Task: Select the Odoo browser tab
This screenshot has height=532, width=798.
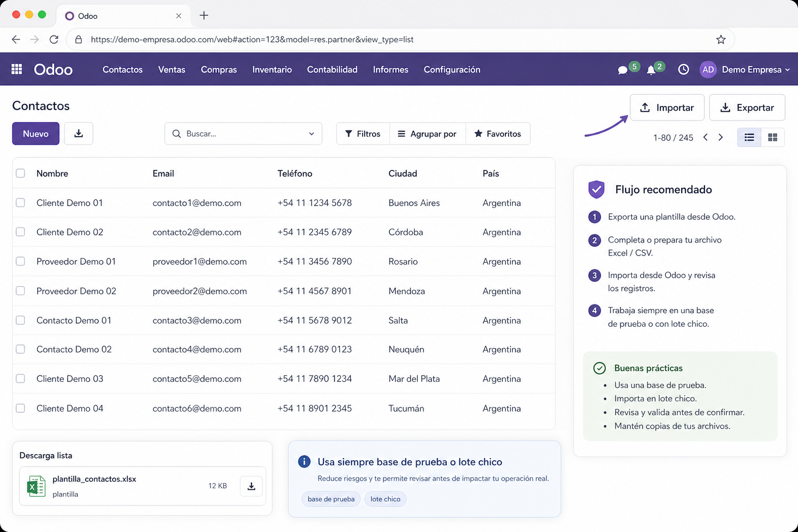Action: (x=123, y=16)
